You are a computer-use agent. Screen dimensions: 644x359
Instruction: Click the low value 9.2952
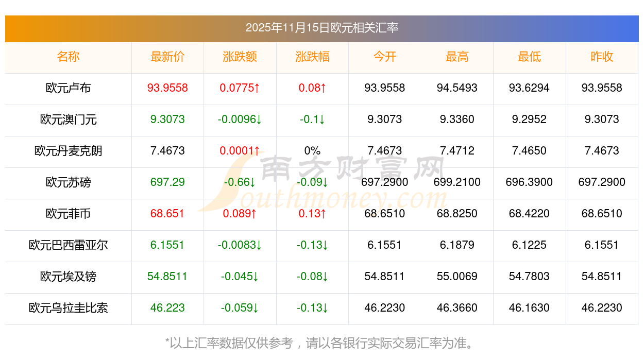[x=530, y=119]
